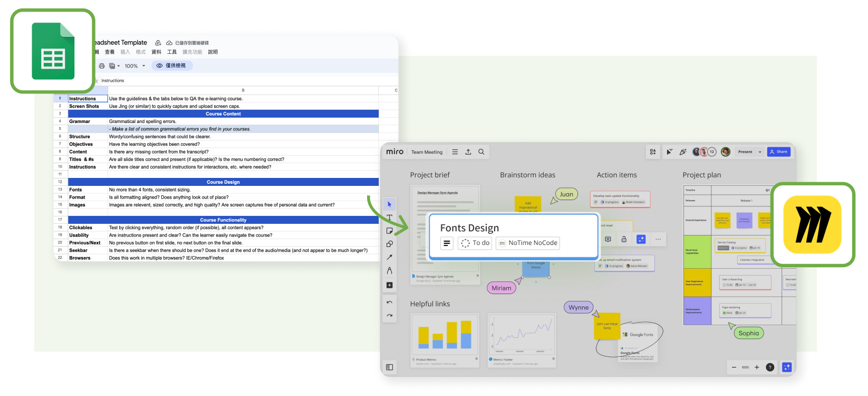Screen dimensions: 868x396
Task: Click the cloud saved status icon
Action: tap(169, 43)
